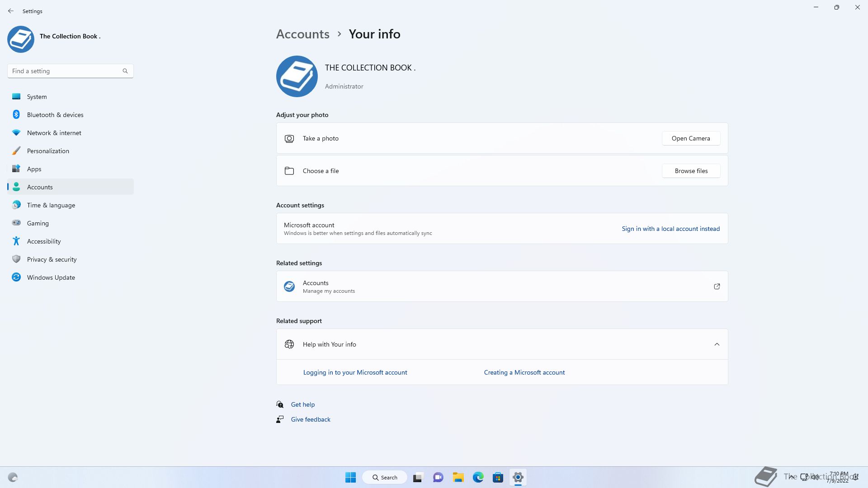
Task: Select Accounts in the sidebar menu
Action: pyautogui.click(x=71, y=187)
